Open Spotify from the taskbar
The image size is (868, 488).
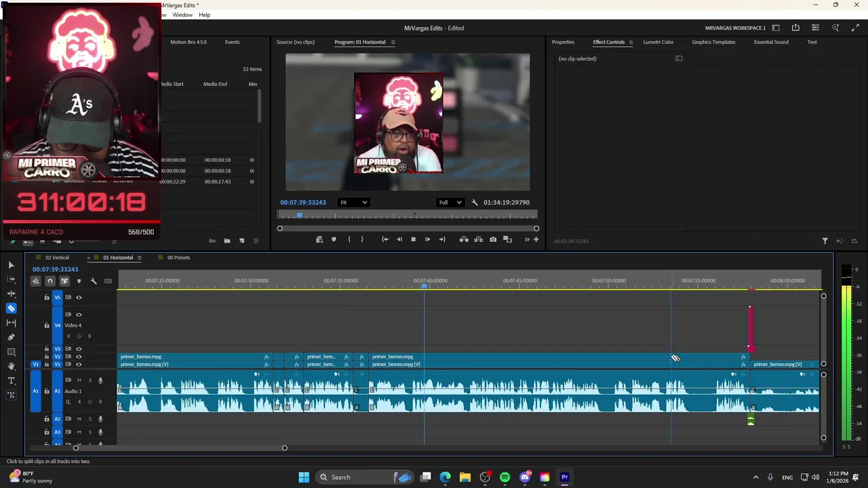pos(505,477)
